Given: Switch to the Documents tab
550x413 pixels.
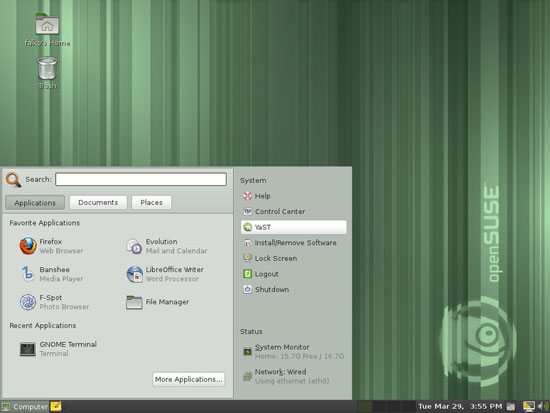Looking at the screenshot, I should coord(98,202).
